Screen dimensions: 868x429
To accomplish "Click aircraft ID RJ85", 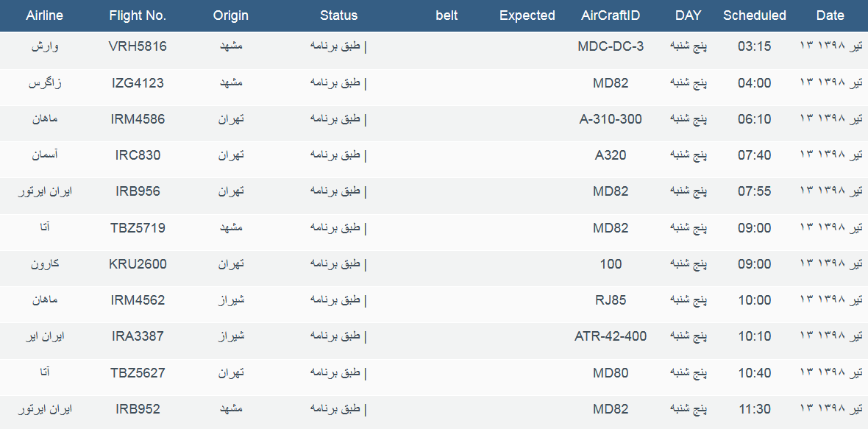I will tap(611, 300).
